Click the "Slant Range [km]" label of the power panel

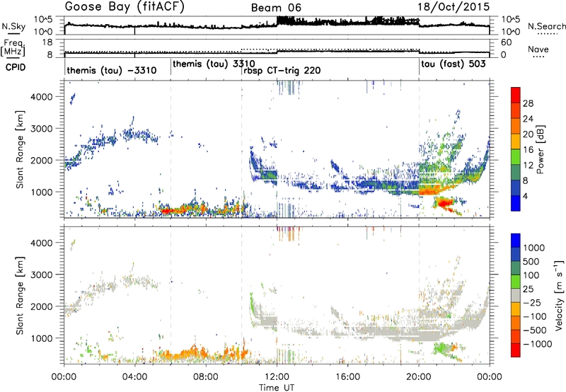click(20, 150)
